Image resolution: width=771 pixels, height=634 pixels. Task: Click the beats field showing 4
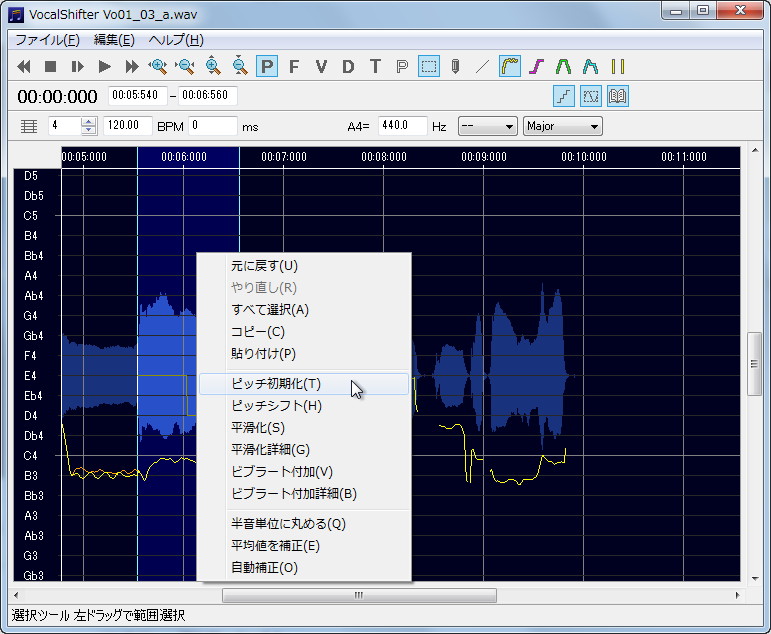(x=64, y=126)
